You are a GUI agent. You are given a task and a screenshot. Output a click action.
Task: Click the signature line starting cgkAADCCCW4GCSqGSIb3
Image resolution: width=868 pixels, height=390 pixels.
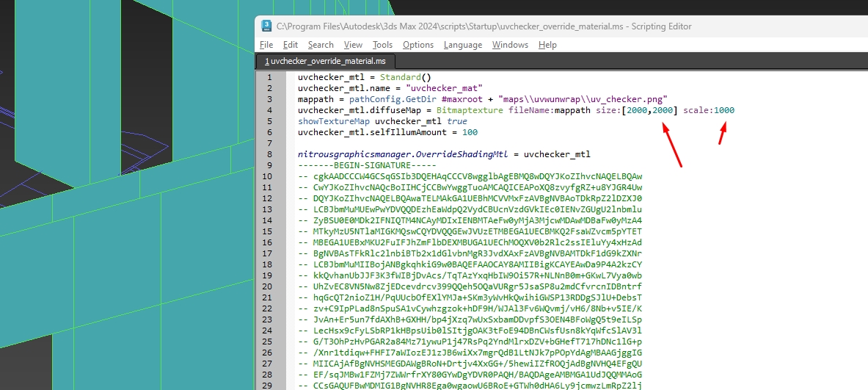point(470,176)
